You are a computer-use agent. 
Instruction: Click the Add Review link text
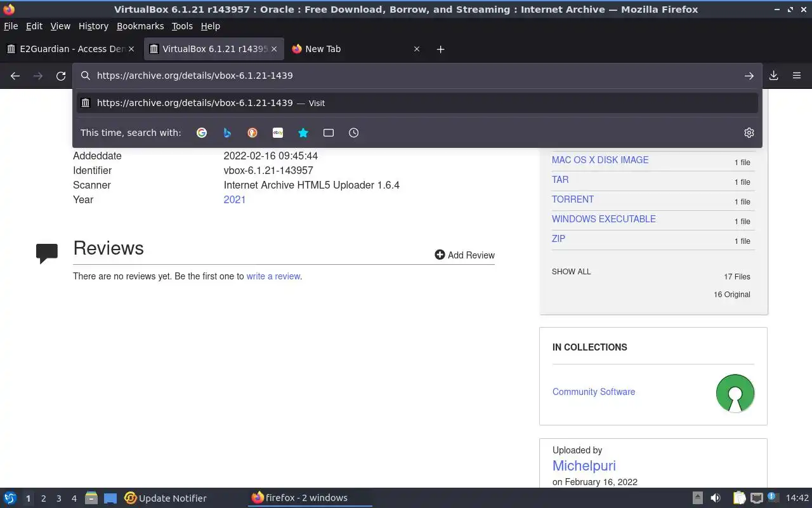471,255
